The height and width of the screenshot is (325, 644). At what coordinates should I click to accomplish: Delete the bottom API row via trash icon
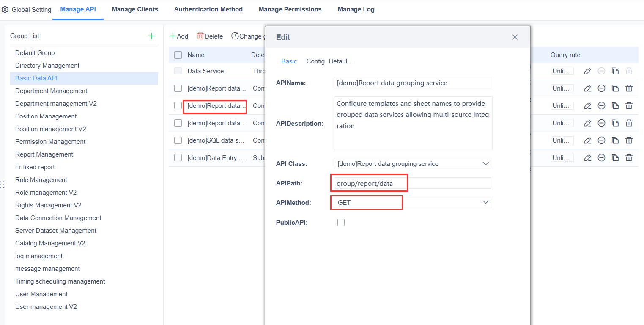click(629, 157)
